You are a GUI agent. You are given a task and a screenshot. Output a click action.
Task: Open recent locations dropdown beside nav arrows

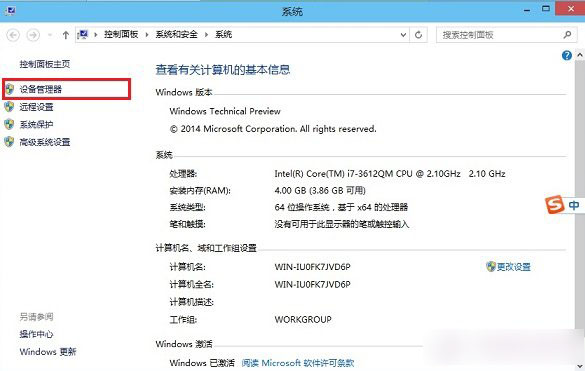point(50,35)
